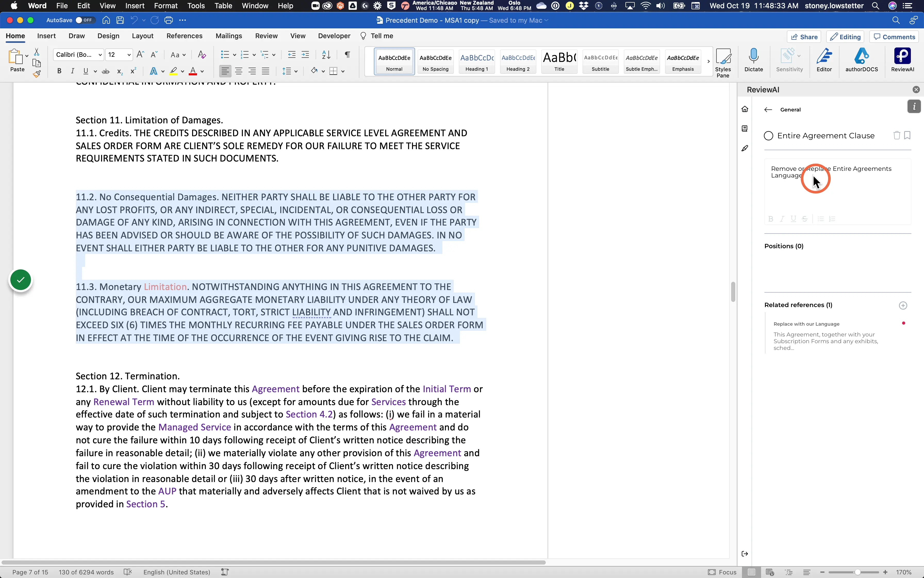Viewport: 924px width, 578px height.
Task: Click the ReviewAI sign-out icon at bottom
Action: tap(745, 553)
